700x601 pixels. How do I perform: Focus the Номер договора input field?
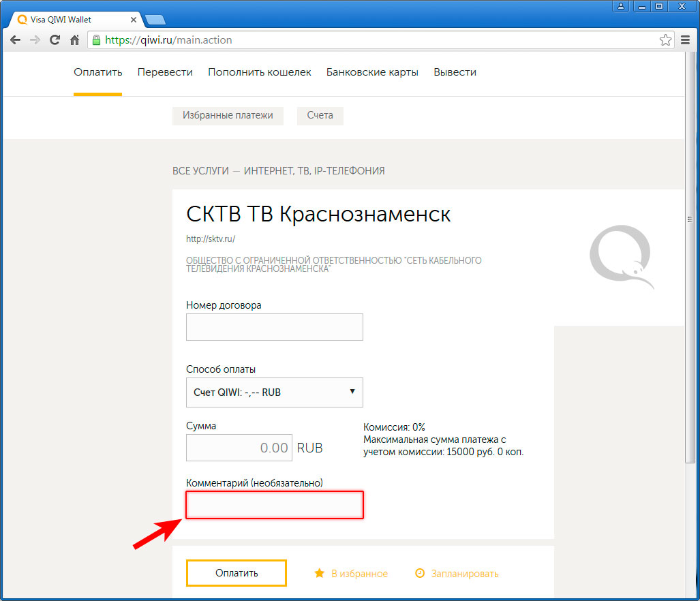pos(275,327)
